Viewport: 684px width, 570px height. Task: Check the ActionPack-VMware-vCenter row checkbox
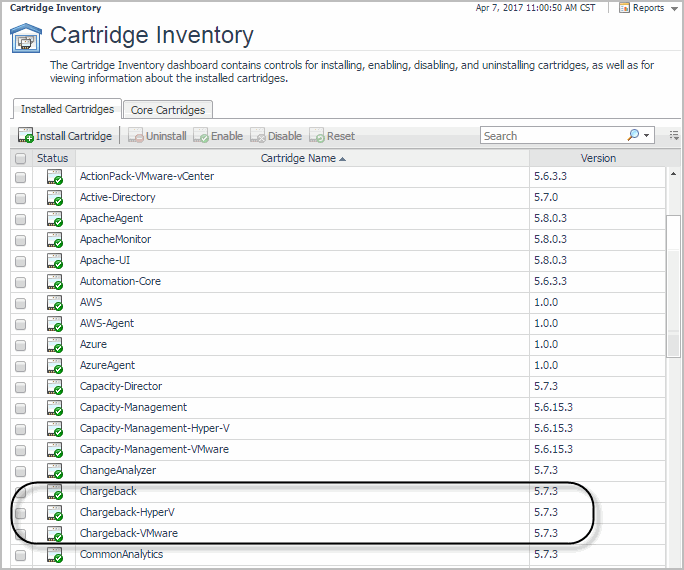[x=21, y=177]
